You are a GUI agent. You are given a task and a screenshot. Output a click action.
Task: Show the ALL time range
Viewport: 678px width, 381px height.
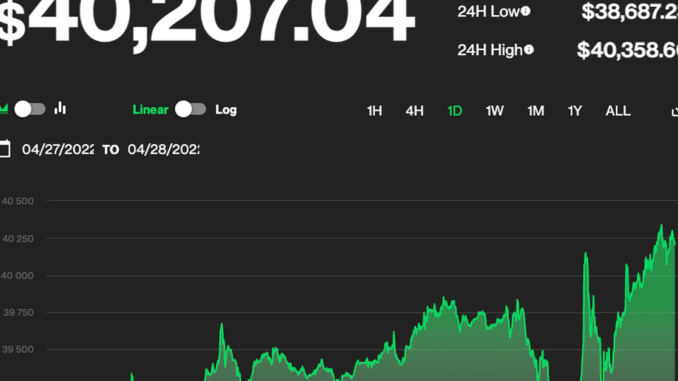(x=618, y=111)
